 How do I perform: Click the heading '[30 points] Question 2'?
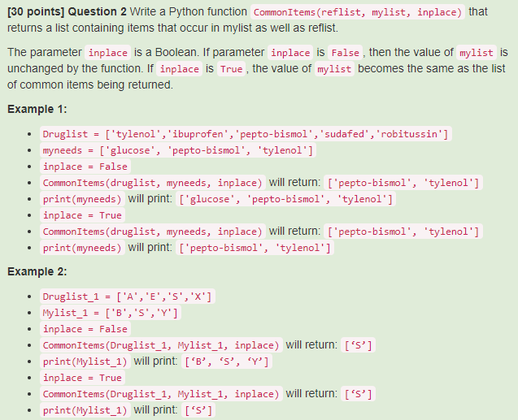67,12
